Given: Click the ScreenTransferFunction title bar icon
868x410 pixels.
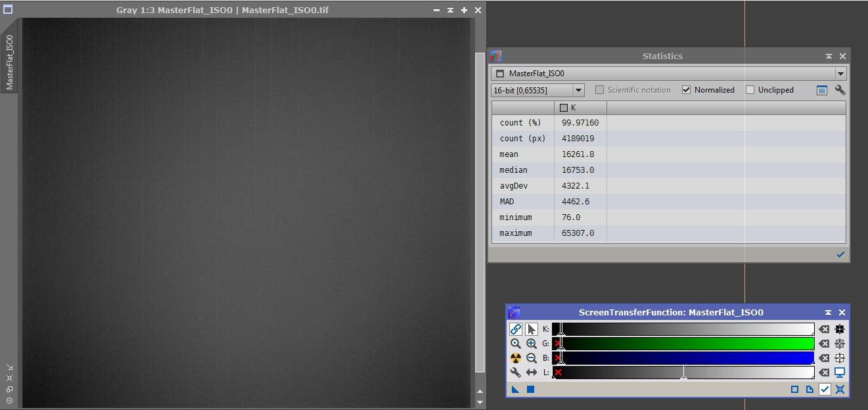Looking at the screenshot, I should click(x=514, y=313).
